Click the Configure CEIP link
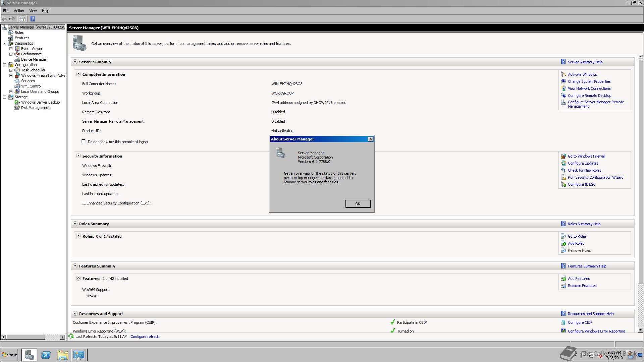Viewport: 644px width, 362px height. pos(580,322)
